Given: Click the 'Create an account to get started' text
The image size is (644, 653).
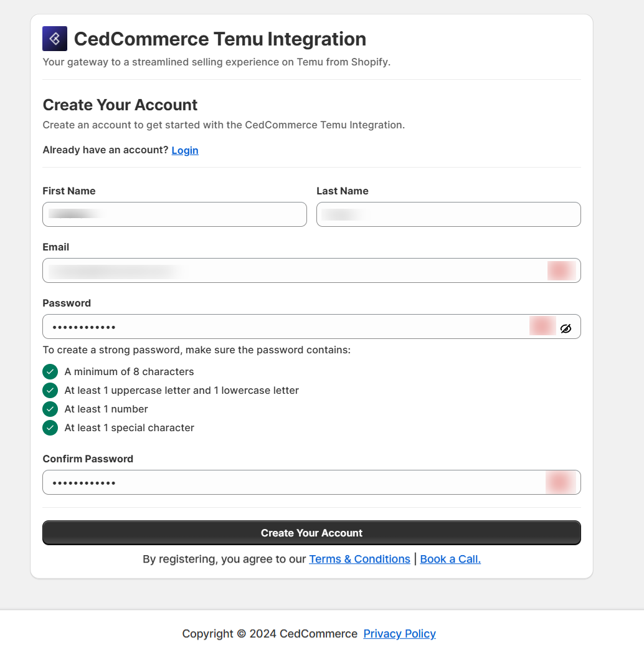Looking at the screenshot, I should coord(224,125).
